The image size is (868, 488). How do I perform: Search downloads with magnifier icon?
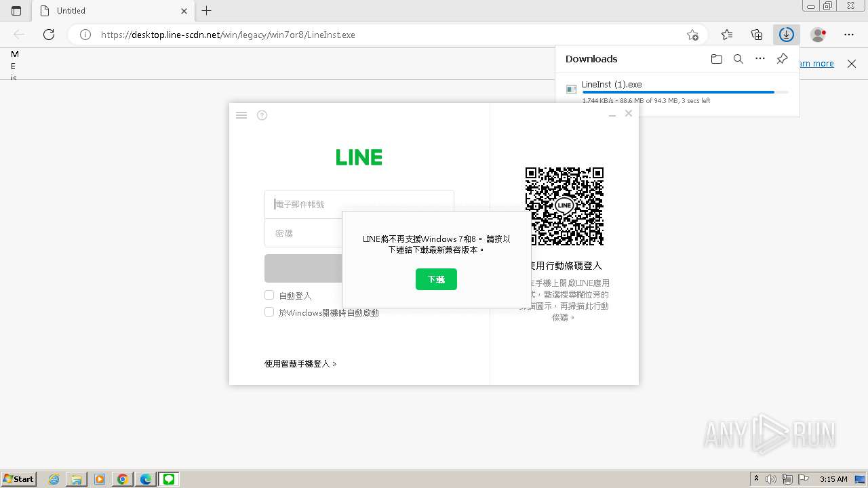click(738, 59)
